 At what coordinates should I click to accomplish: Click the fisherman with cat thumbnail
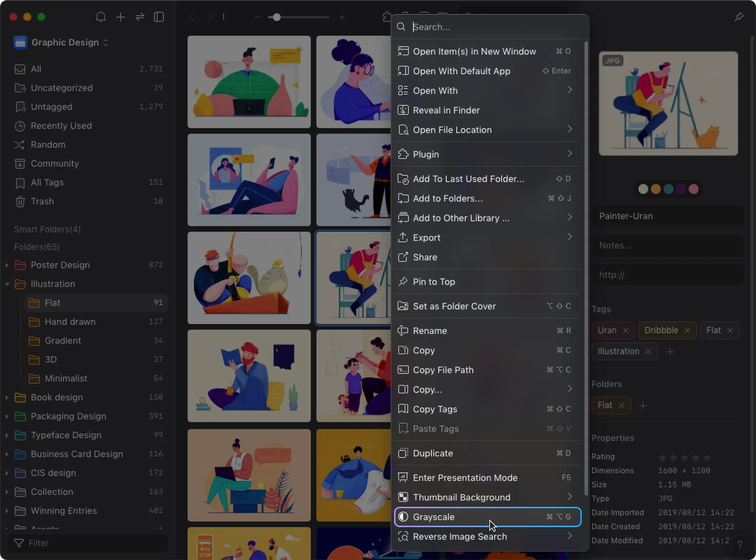coord(249,278)
